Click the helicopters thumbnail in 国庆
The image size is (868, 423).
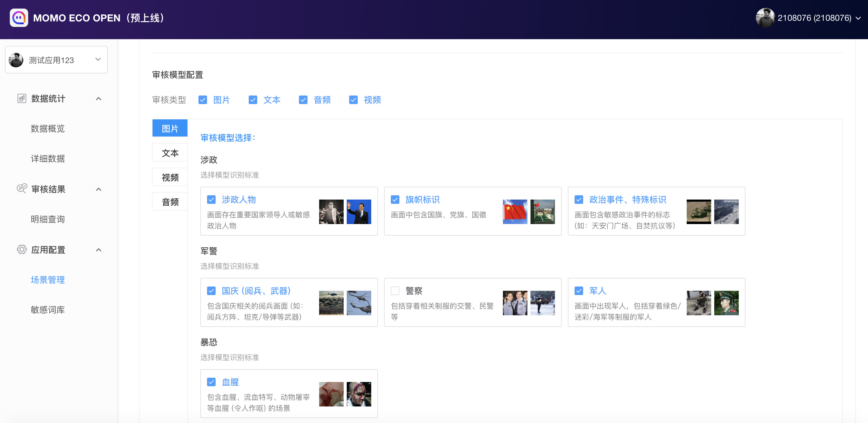click(359, 303)
